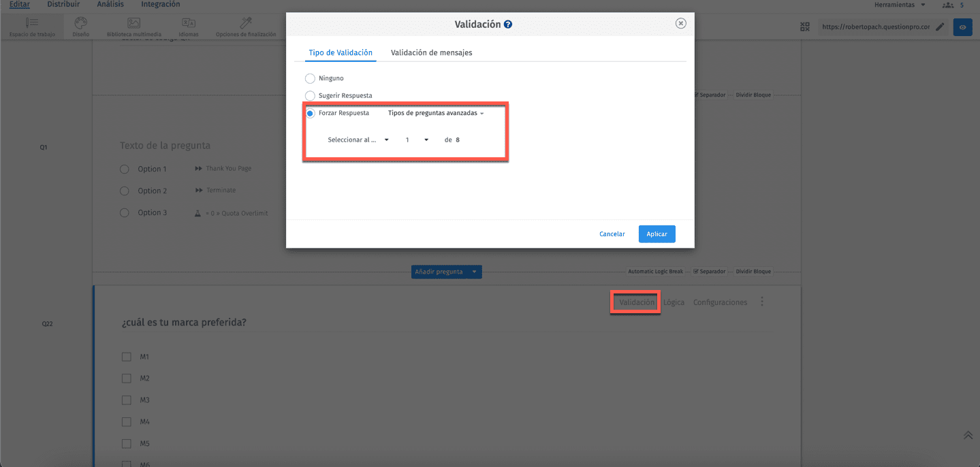
Task: Open the three-dot menu for Q22
Action: (x=762, y=302)
